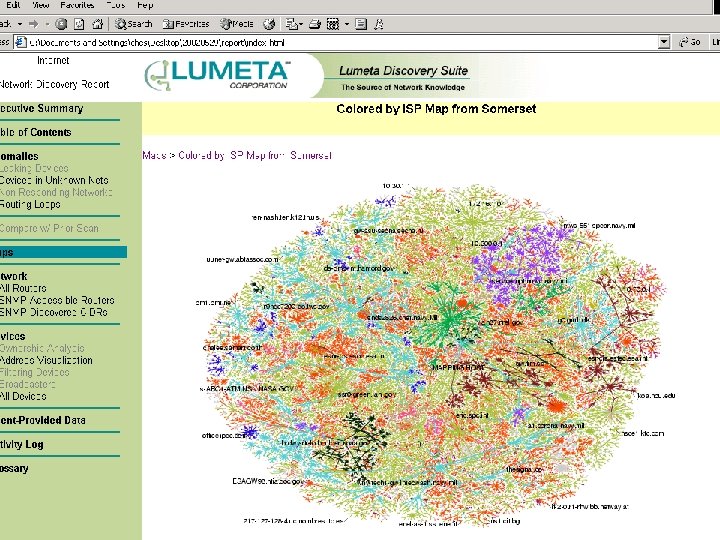This screenshot has width=720, height=540.
Task: Open the Media toolbar button
Action: 236,24
